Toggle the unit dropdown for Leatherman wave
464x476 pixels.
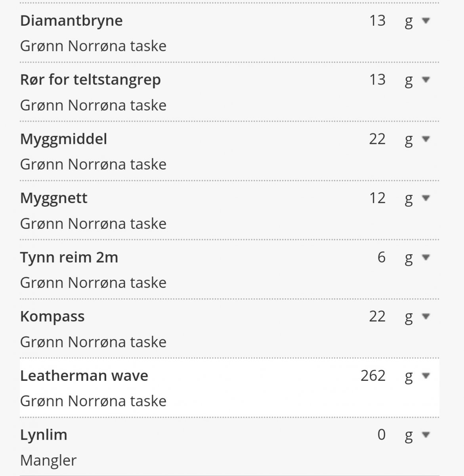pyautogui.click(x=426, y=376)
